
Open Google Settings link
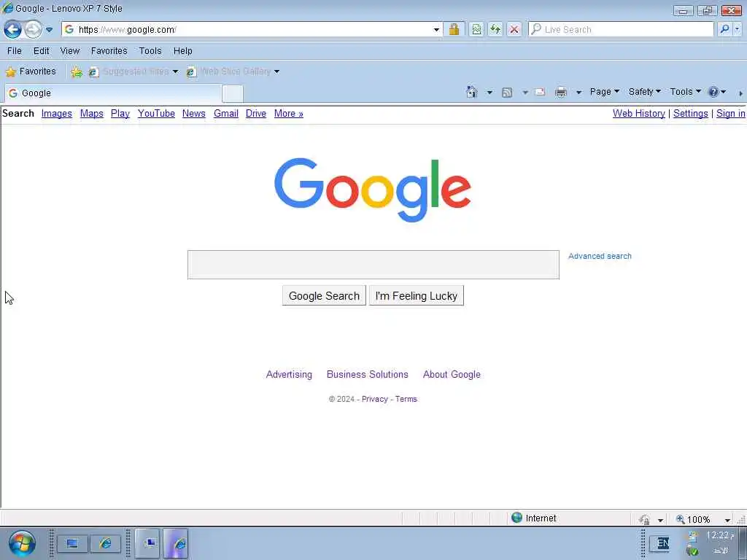pyautogui.click(x=690, y=113)
